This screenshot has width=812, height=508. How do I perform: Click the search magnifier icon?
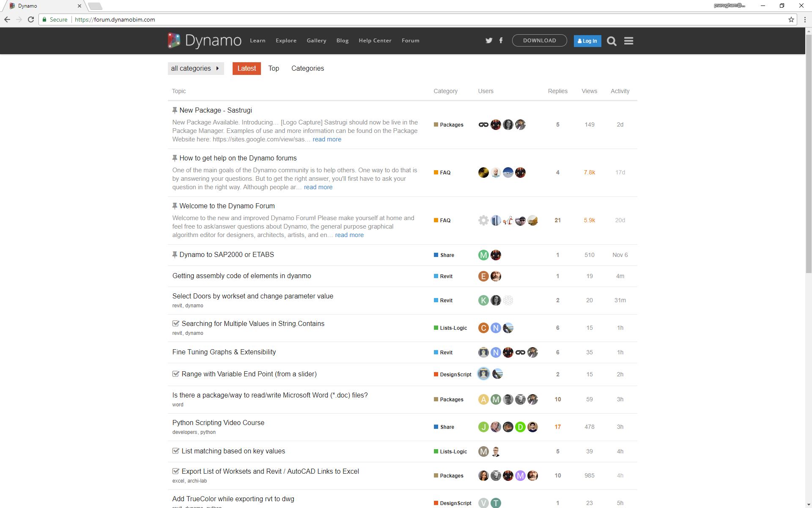pos(612,41)
